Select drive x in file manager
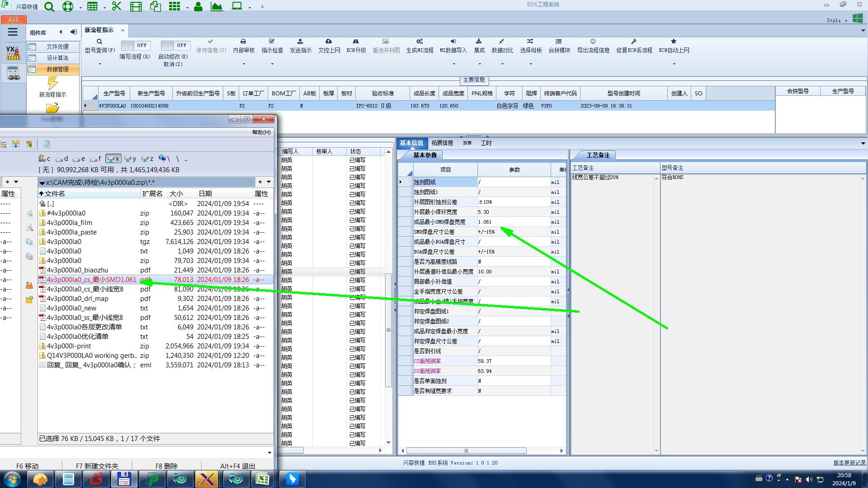This screenshot has height=488, width=868. (113, 159)
